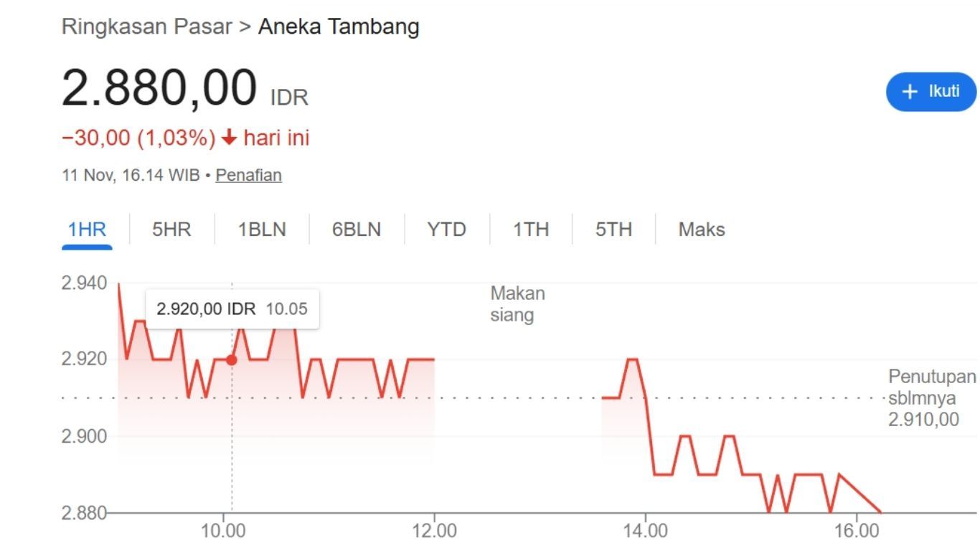Click the plus icon in the Ikuti button
The height and width of the screenshot is (551, 980).
pos(910,92)
